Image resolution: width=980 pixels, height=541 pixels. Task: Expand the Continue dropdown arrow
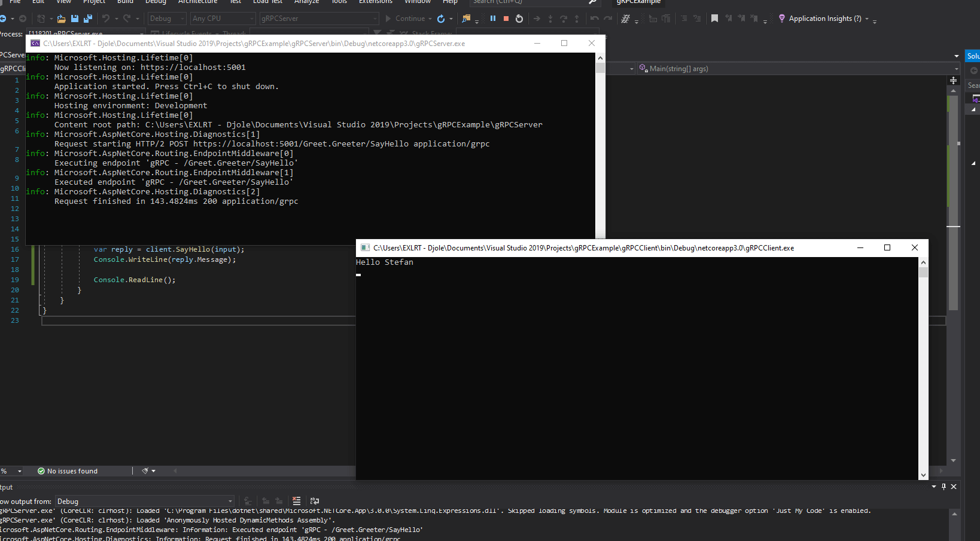430,19
